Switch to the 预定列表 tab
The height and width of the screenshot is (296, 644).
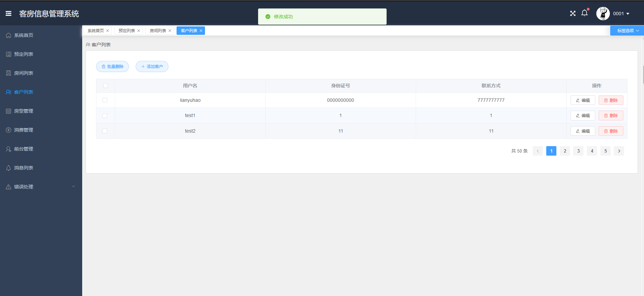coord(127,31)
